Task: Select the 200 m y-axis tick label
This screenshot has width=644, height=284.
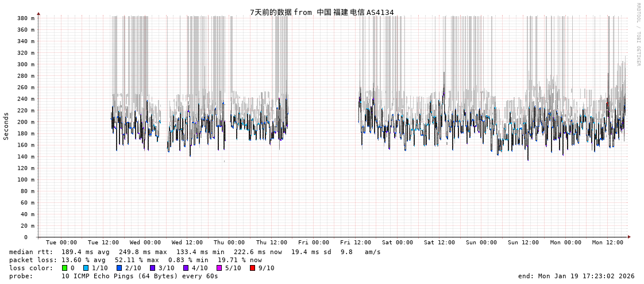Action: point(25,122)
